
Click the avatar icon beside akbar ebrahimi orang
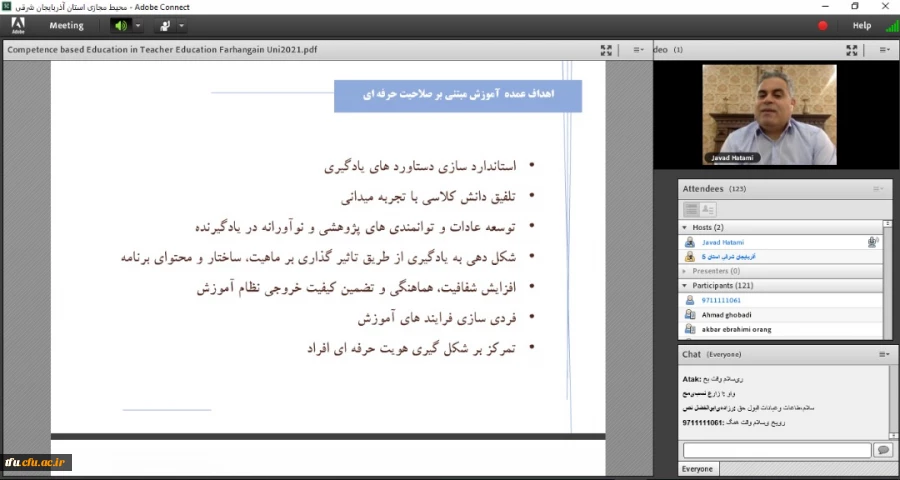[690, 330]
